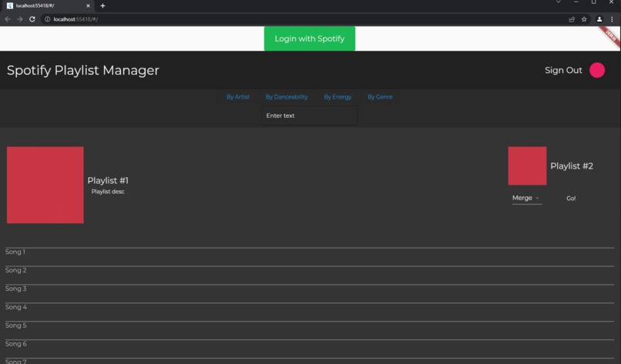Screen dimensions: 621x364
Task: Click the Go! button
Action: (571, 199)
